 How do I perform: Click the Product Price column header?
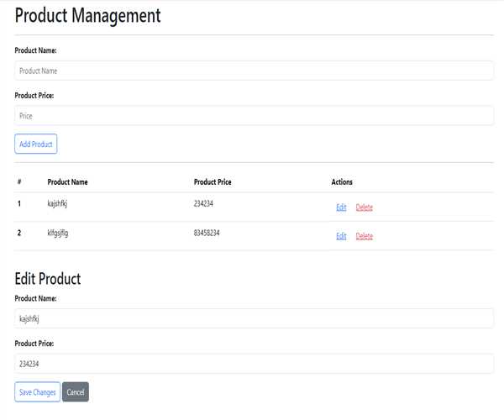(213, 181)
